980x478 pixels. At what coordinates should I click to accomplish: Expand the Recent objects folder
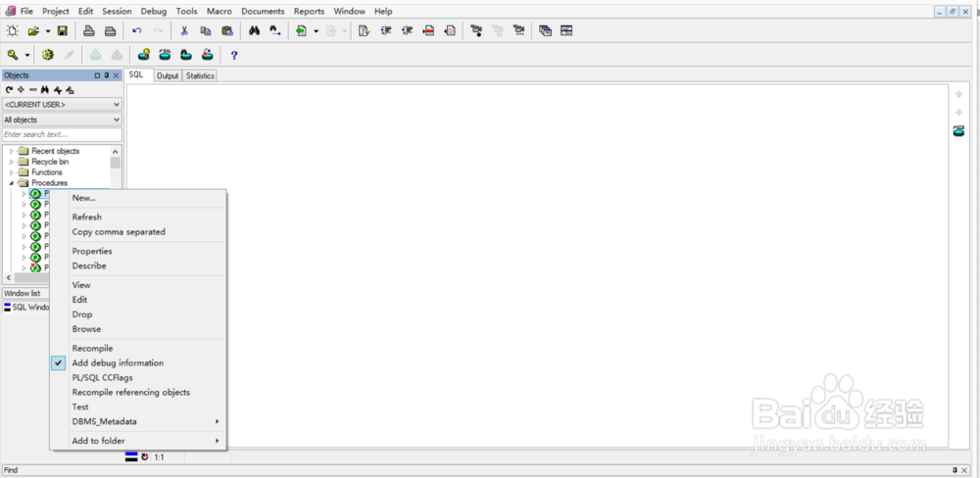pos(11,151)
